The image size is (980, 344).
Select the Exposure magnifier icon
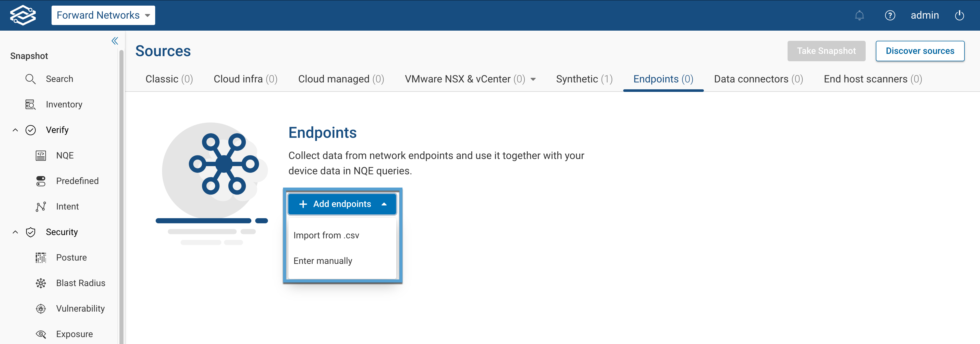[40, 334]
